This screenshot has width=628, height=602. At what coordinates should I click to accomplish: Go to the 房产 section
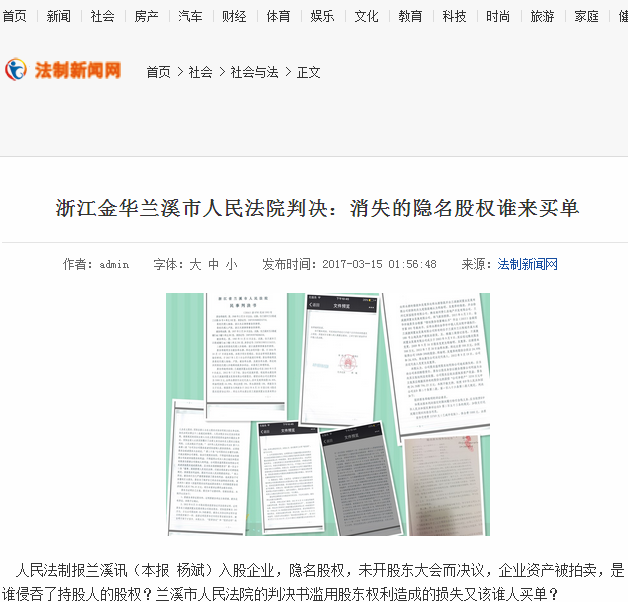pos(146,16)
